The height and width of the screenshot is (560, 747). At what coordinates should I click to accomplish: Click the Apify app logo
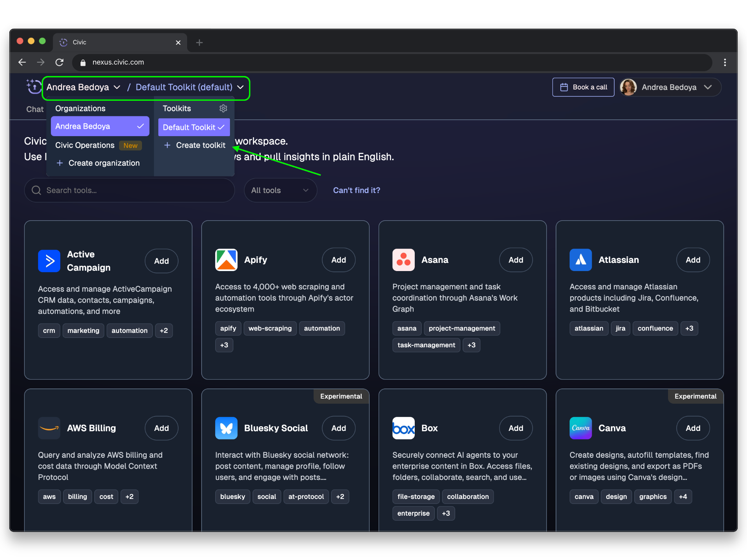click(x=226, y=260)
